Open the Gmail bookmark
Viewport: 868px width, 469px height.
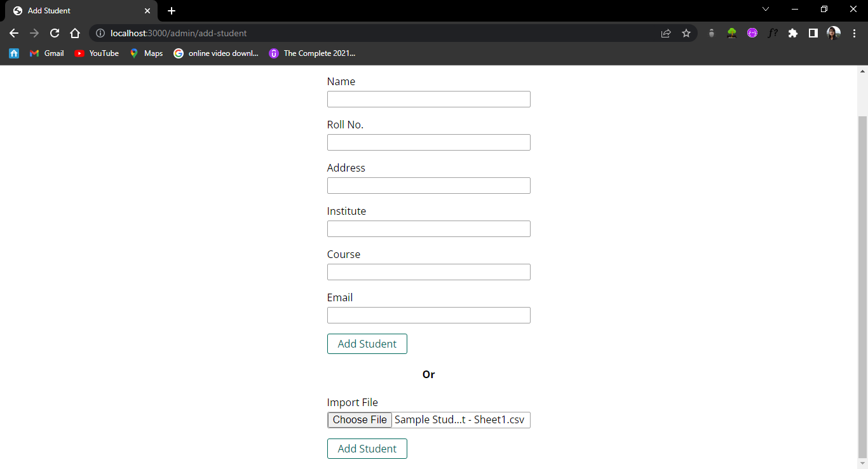[x=46, y=53]
